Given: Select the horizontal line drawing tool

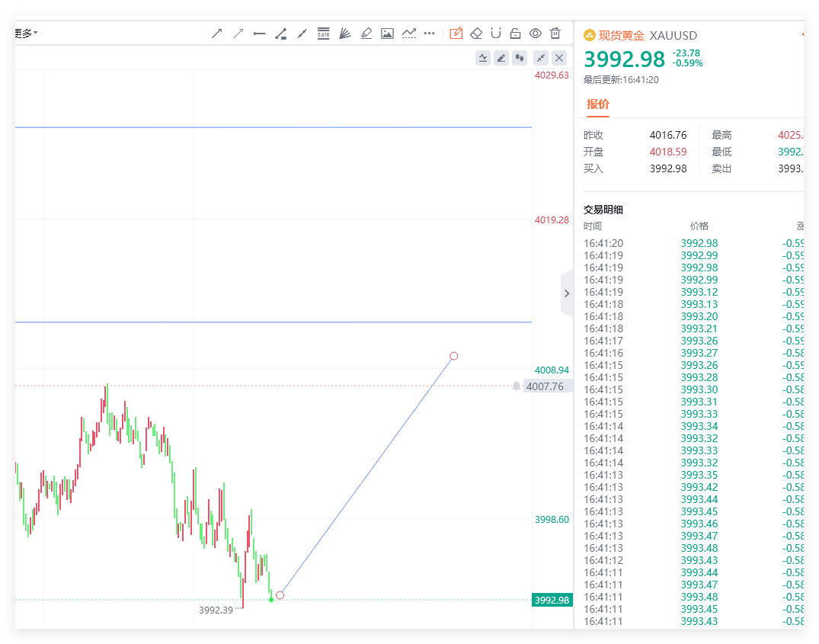Looking at the screenshot, I should point(259,34).
